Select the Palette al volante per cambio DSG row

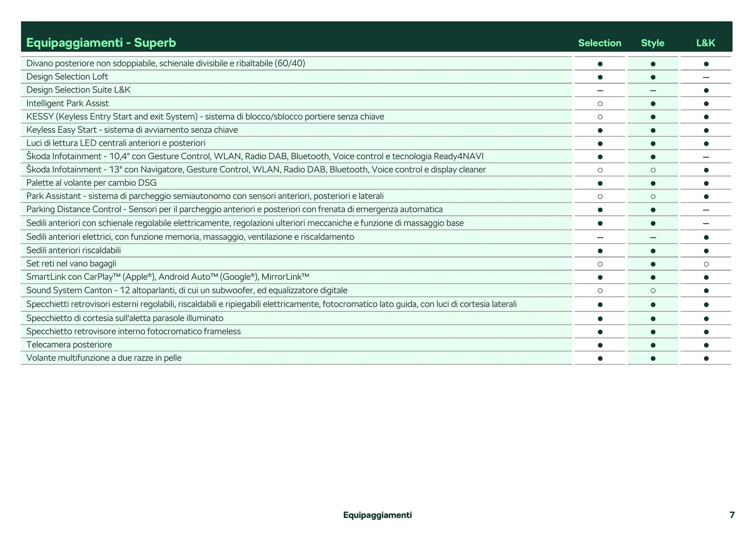coord(91,183)
